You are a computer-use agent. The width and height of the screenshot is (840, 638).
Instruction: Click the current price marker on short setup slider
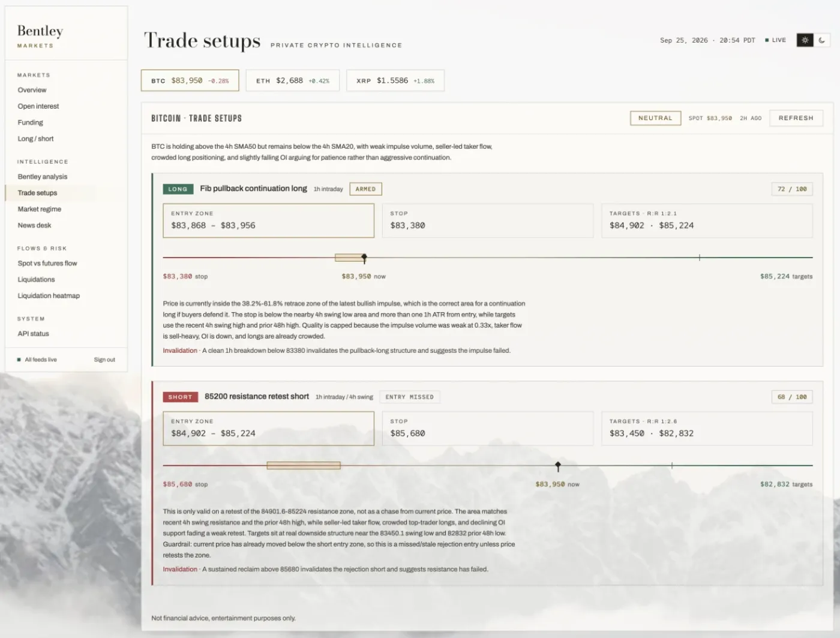pyautogui.click(x=558, y=466)
